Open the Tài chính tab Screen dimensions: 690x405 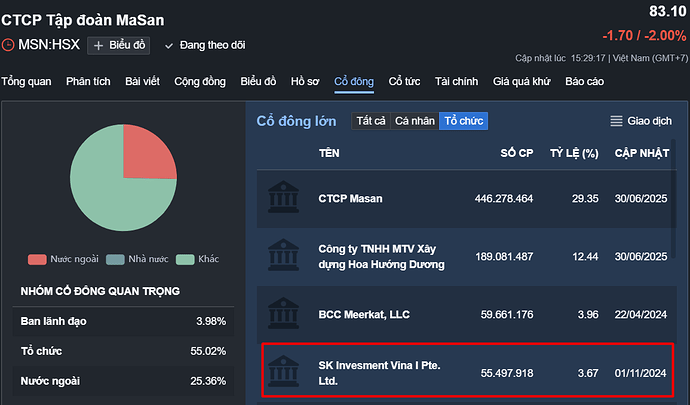[x=457, y=81]
